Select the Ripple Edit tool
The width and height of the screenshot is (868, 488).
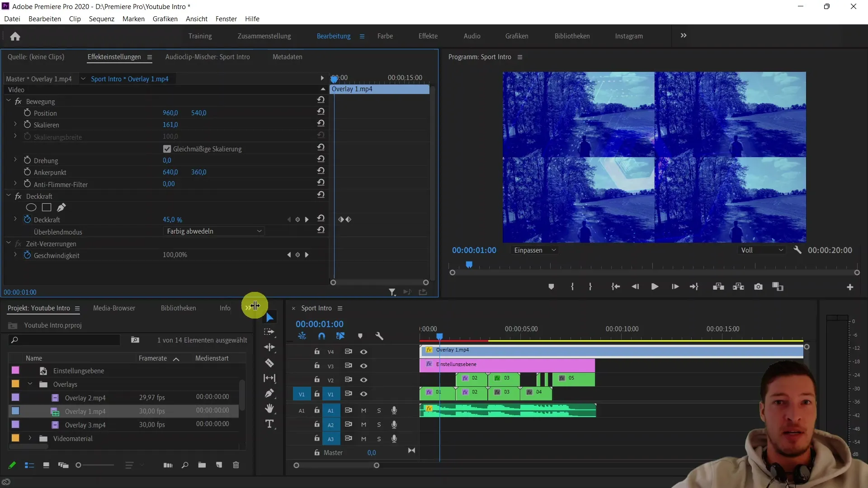tap(269, 347)
